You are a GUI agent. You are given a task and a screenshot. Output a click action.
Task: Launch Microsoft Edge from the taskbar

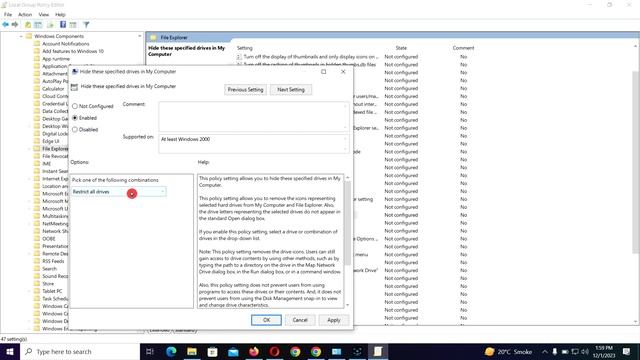171,351
